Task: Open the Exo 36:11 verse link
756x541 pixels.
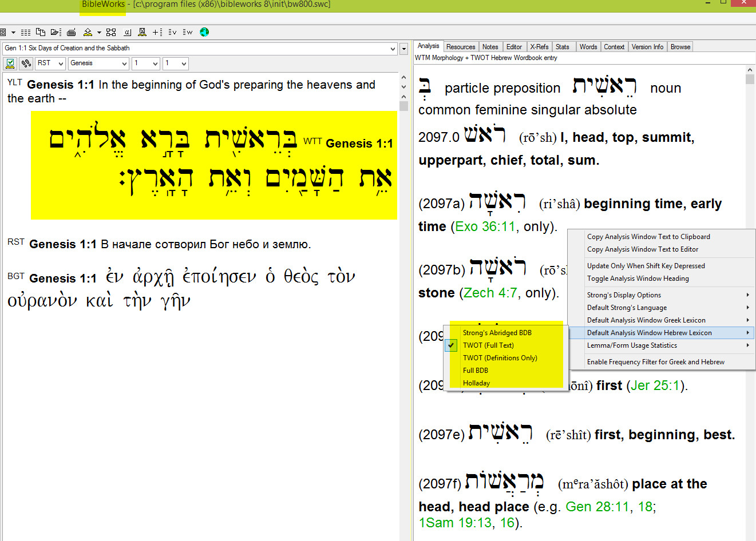Action: pos(485,226)
